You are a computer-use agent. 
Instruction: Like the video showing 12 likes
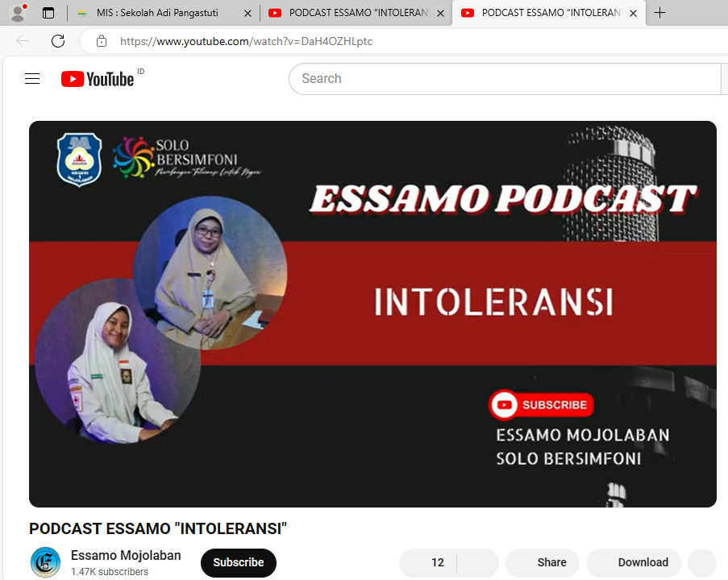click(x=429, y=562)
